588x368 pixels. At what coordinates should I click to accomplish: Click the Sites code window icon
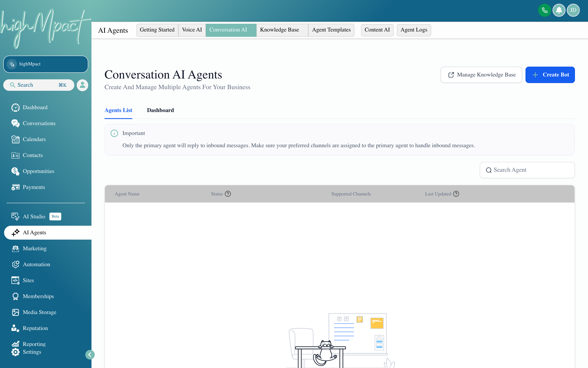[15, 280]
